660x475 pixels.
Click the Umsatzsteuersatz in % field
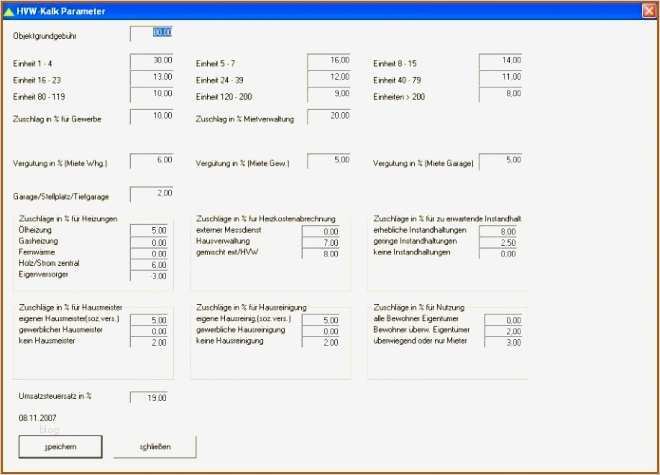click(x=149, y=397)
